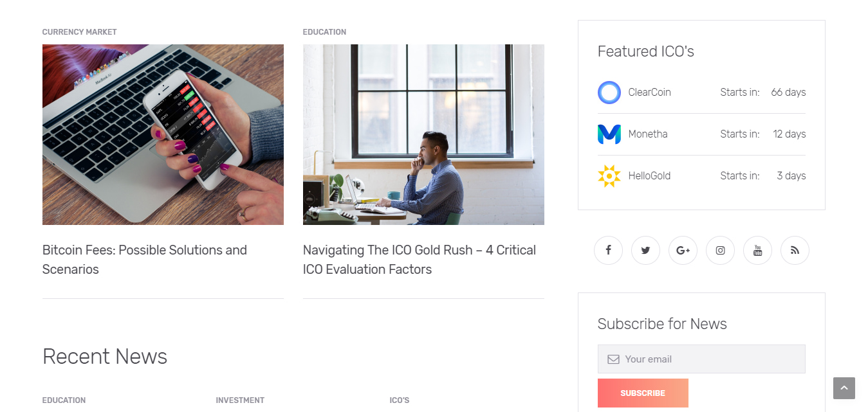Click the Monetha logo icon

coord(609,134)
